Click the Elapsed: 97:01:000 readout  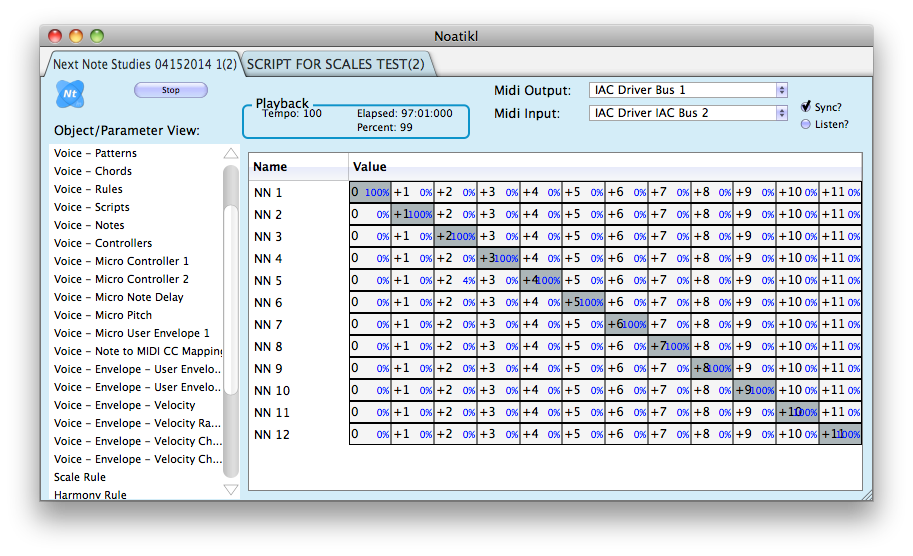(405, 114)
